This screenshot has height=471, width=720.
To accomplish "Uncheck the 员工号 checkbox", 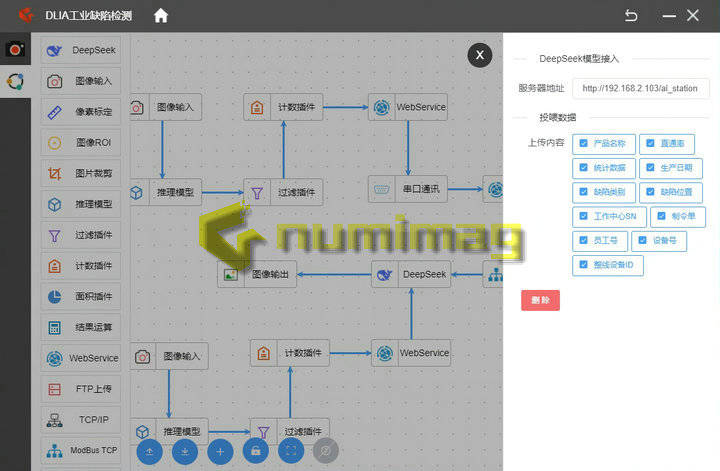I will point(583,240).
